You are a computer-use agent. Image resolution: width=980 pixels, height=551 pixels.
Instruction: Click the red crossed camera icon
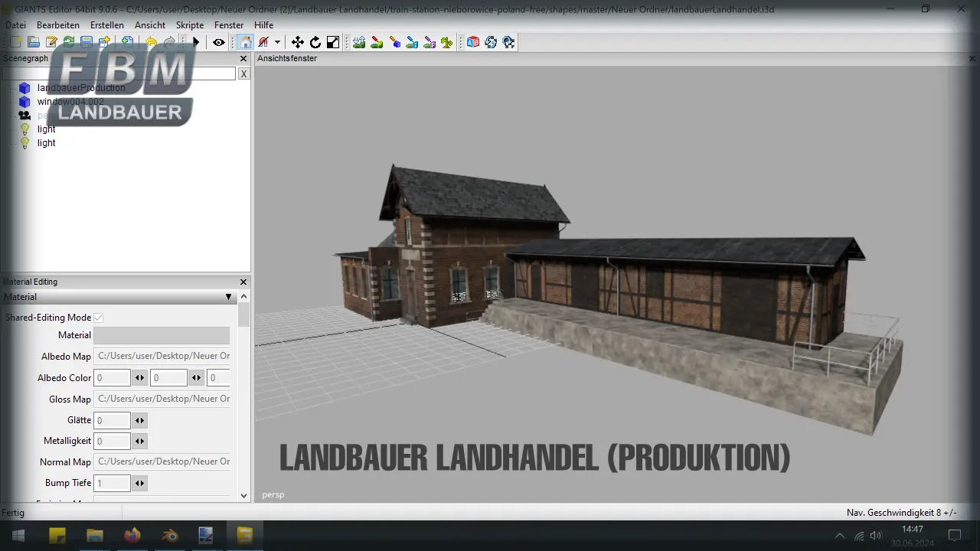click(263, 42)
